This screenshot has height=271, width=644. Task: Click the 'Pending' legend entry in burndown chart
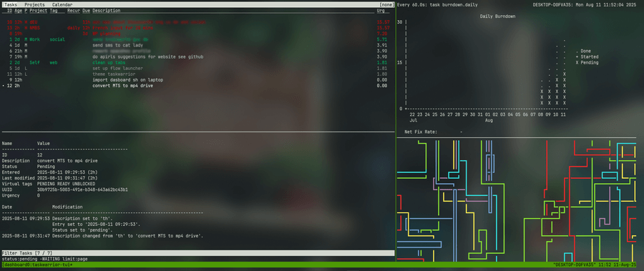[x=587, y=62]
